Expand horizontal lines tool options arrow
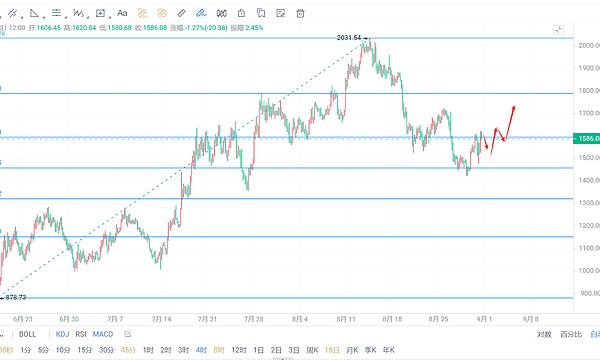 tap(66, 17)
